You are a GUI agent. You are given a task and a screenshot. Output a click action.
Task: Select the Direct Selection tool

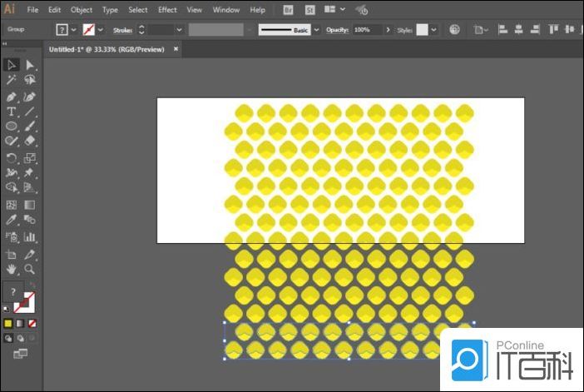[x=30, y=65]
